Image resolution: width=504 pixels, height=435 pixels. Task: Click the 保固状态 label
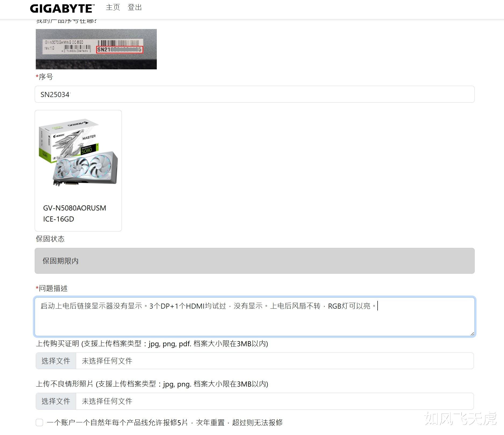(x=50, y=239)
